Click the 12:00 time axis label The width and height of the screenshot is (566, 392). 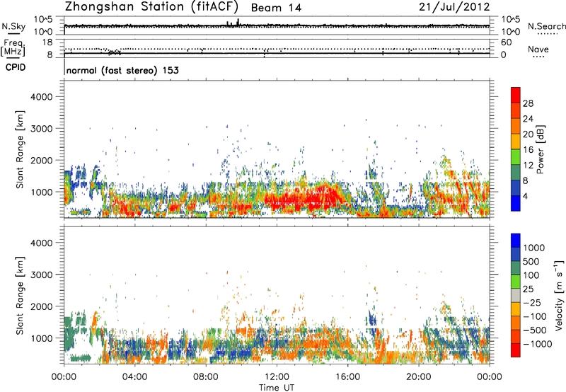pos(277,377)
